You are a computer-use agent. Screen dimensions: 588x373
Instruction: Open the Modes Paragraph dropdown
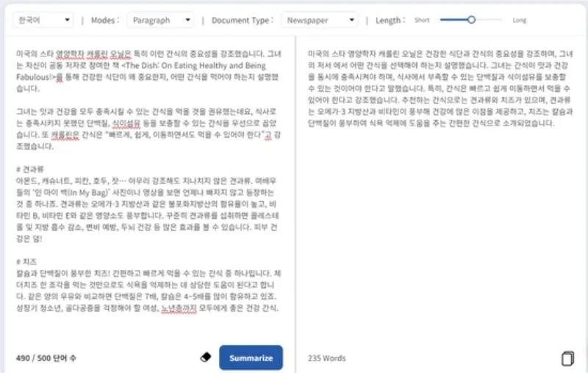click(x=160, y=20)
